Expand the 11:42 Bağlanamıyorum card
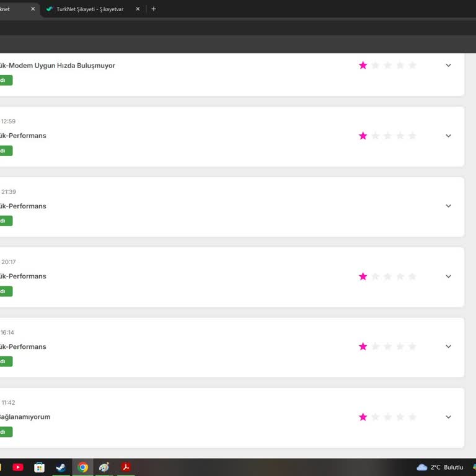 [448, 416]
